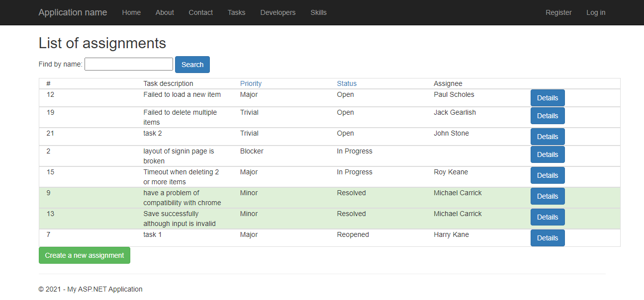Open the Contact page
Screen dimensions: 644x300
(201, 12)
